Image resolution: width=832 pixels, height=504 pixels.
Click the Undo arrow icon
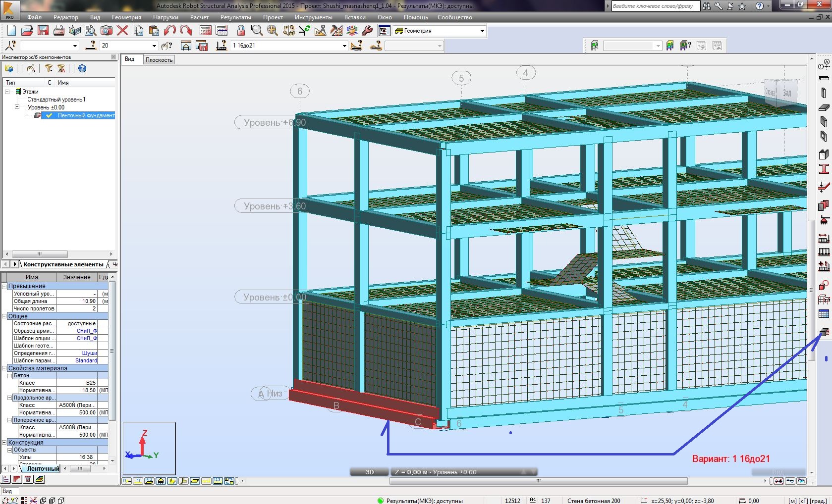pos(170,31)
